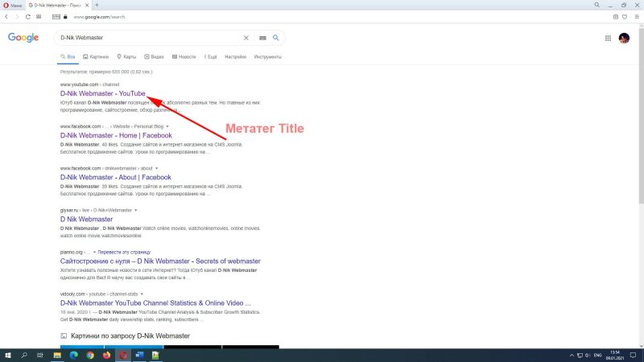Click the padlock site security icon
This screenshot has width=644, height=362.
(65, 17)
